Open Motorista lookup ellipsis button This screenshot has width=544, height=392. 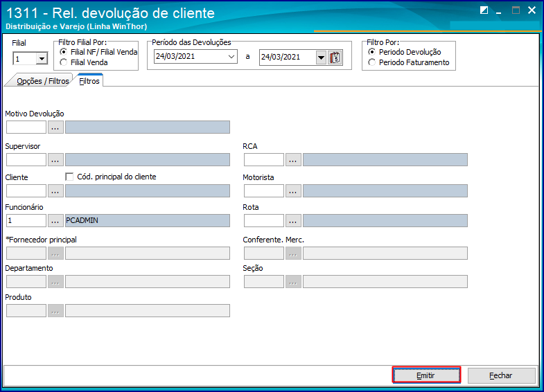point(293,191)
